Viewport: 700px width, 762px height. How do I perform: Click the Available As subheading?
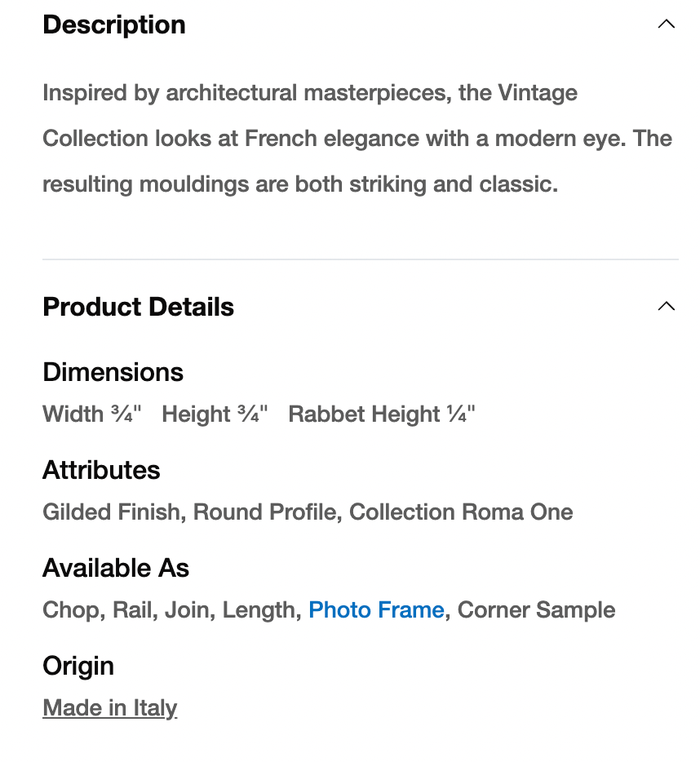(116, 568)
